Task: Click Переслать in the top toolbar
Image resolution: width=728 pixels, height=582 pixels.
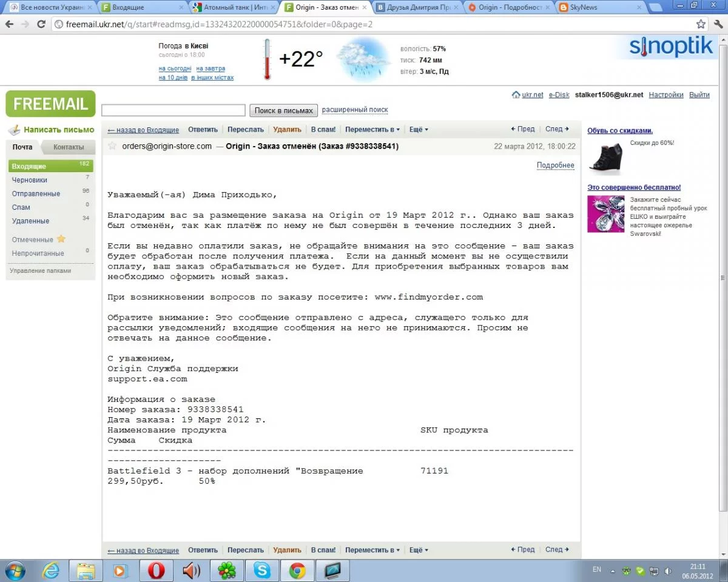Action: pyautogui.click(x=246, y=129)
